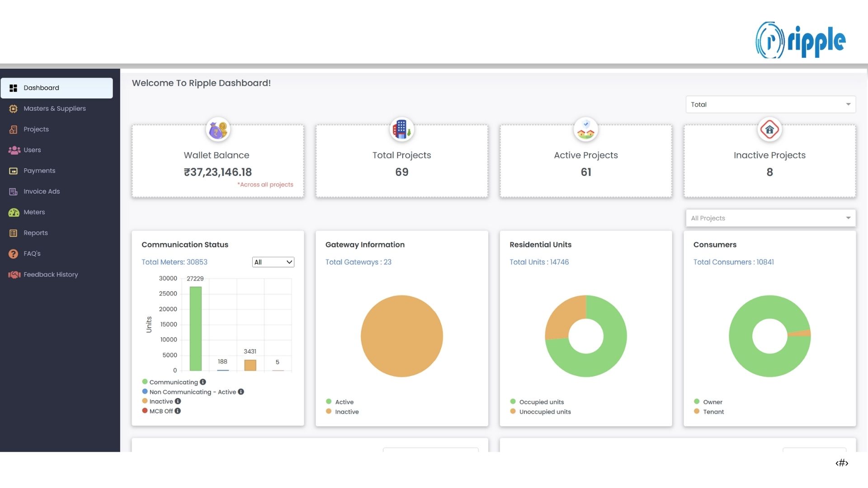Click the Total Consumers : 10841 link
Image resolution: width=868 pixels, height=488 pixels.
tap(733, 262)
